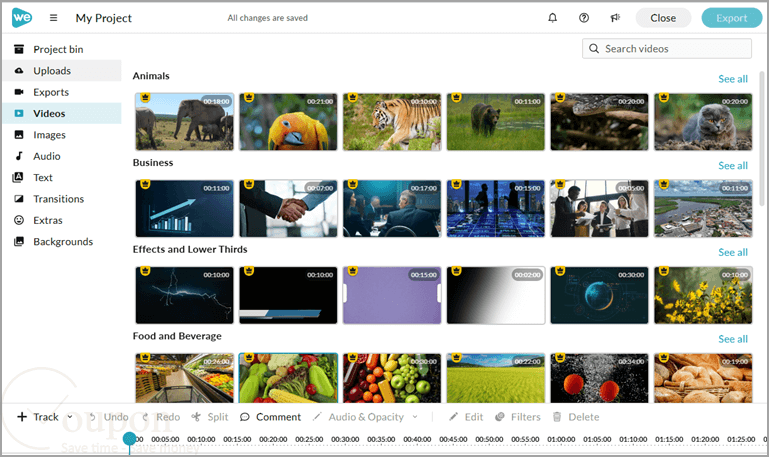Click the Edit pencil tool
This screenshot has height=457, width=769.
point(466,417)
